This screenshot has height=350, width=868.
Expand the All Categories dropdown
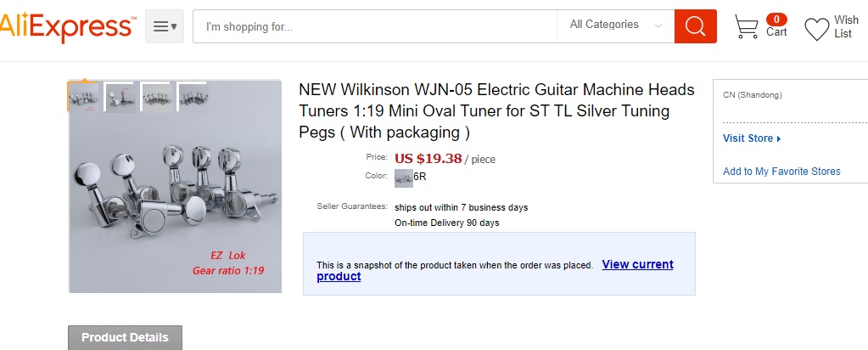(x=615, y=25)
